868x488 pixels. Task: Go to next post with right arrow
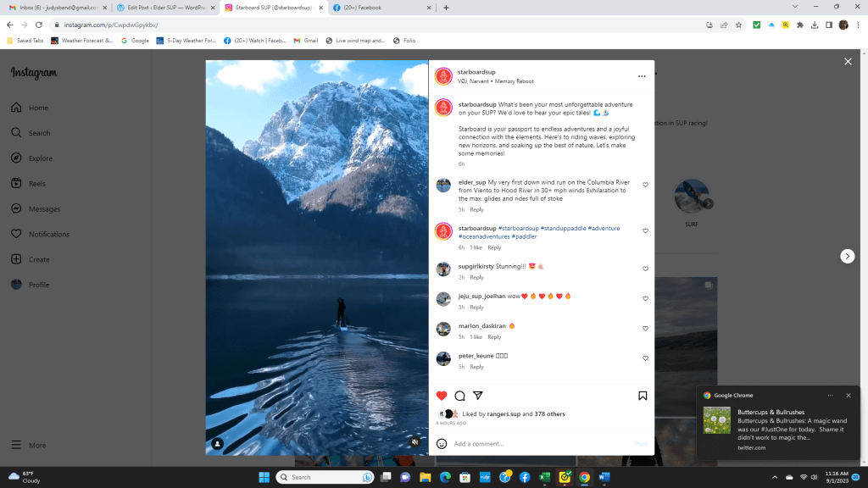tap(847, 256)
